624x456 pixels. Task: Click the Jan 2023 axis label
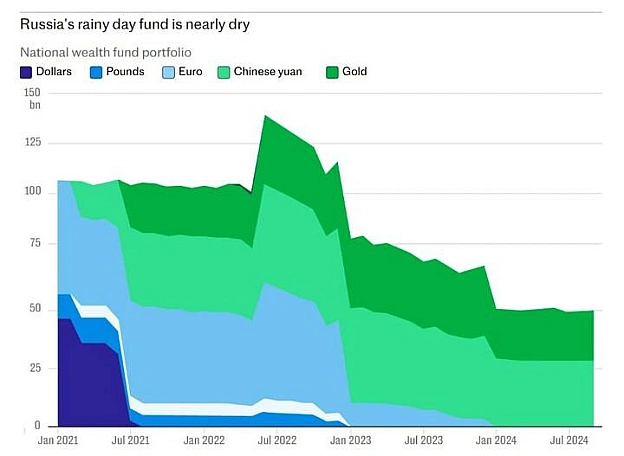click(350, 440)
